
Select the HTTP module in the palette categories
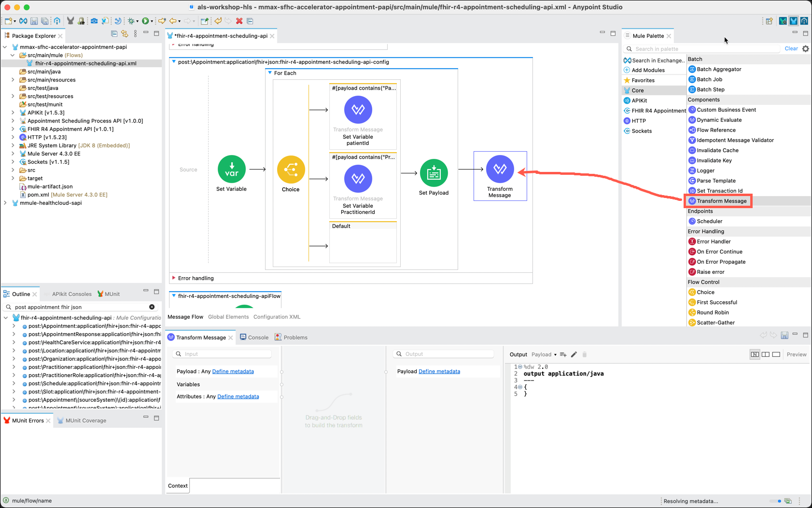[x=635, y=121]
